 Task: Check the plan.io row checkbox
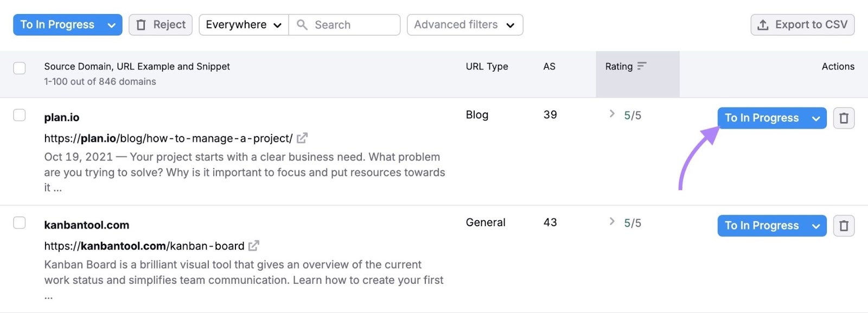[20, 115]
